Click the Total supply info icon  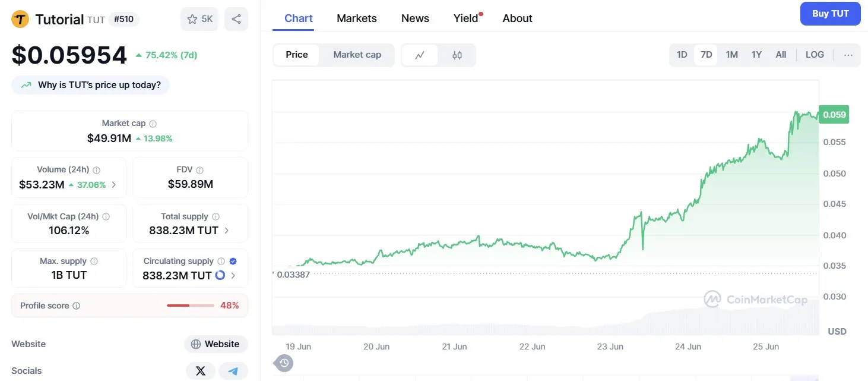pos(216,217)
